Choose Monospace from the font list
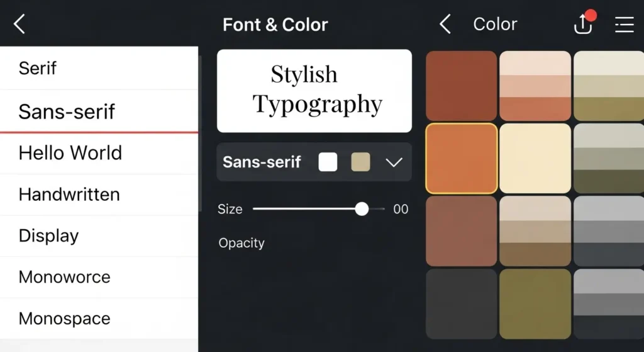644x352 pixels. coord(64,319)
